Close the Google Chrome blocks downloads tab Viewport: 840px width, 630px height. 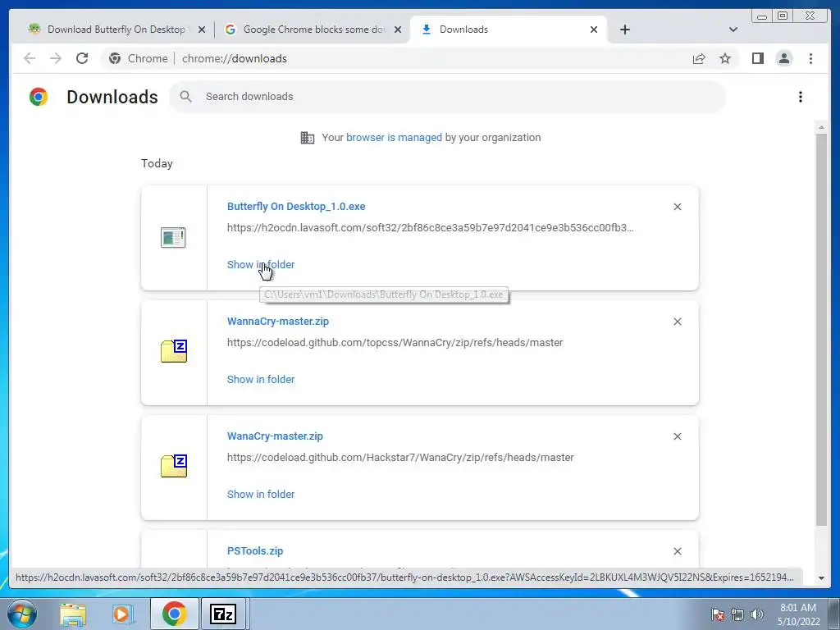(x=398, y=30)
